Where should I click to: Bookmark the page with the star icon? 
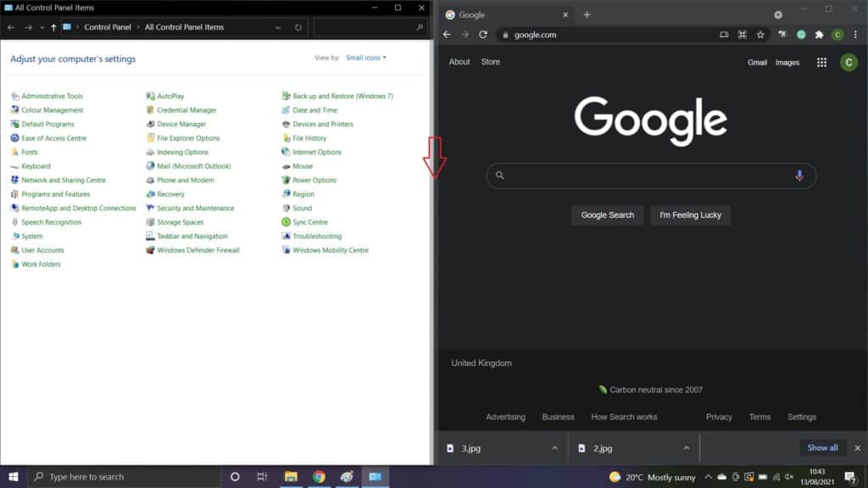click(x=760, y=35)
